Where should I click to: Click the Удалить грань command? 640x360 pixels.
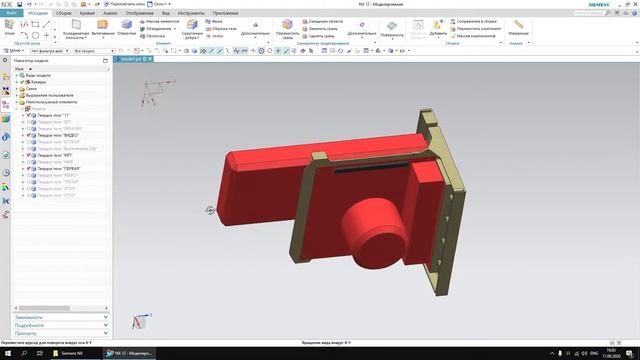tap(318, 36)
